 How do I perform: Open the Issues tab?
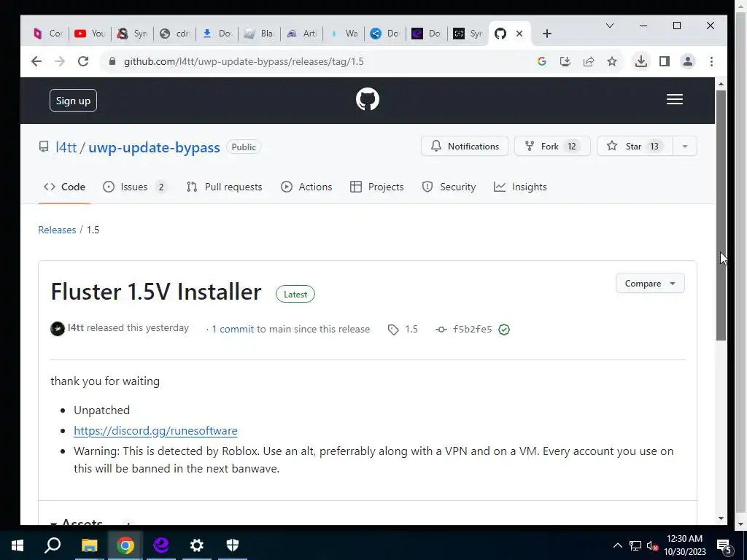point(135,187)
